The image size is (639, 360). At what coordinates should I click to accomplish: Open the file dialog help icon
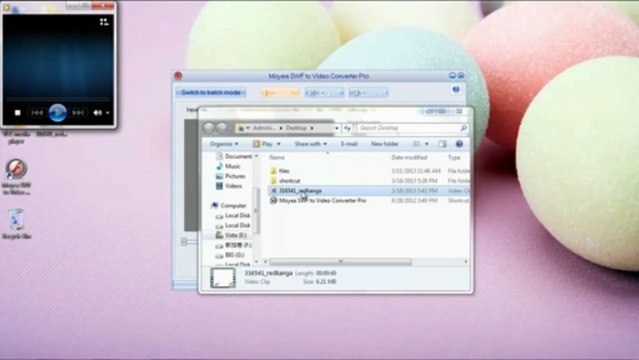pos(459,144)
